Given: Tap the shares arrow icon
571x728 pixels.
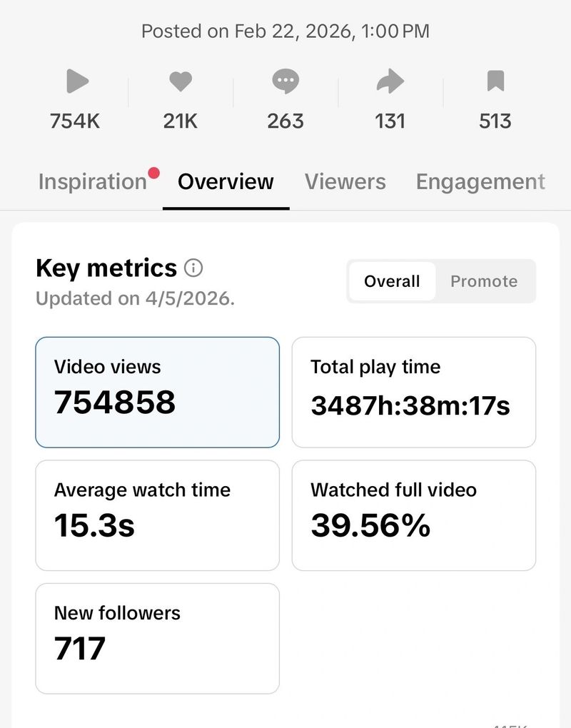Looking at the screenshot, I should (390, 82).
